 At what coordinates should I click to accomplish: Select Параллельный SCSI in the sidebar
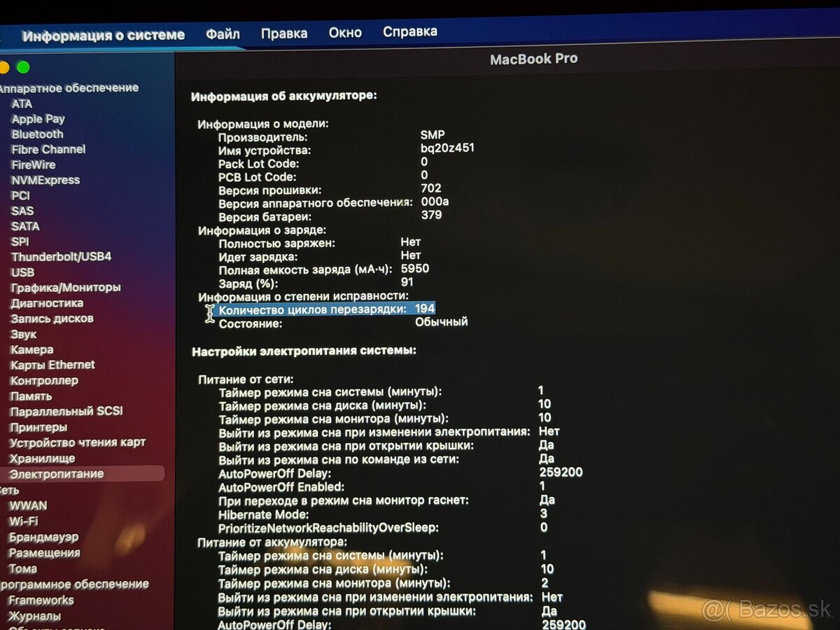(x=66, y=412)
